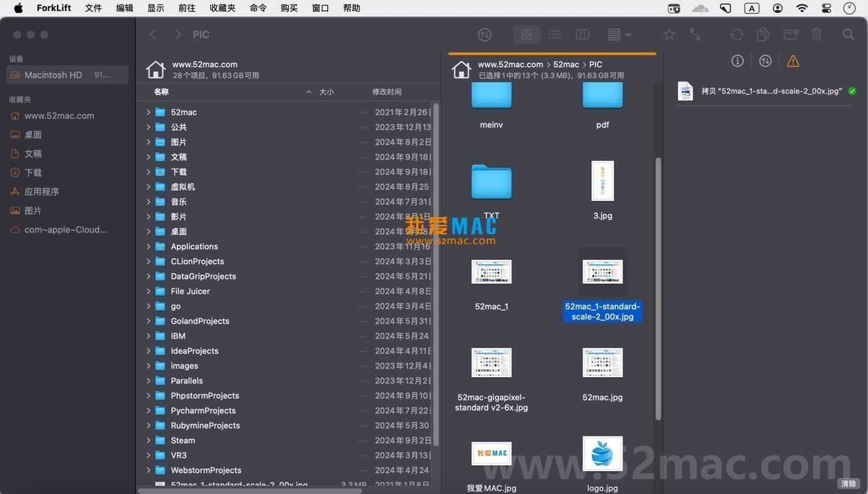Select the 52mac_1 thumbnail
This screenshot has width=868, height=494.
(x=492, y=271)
